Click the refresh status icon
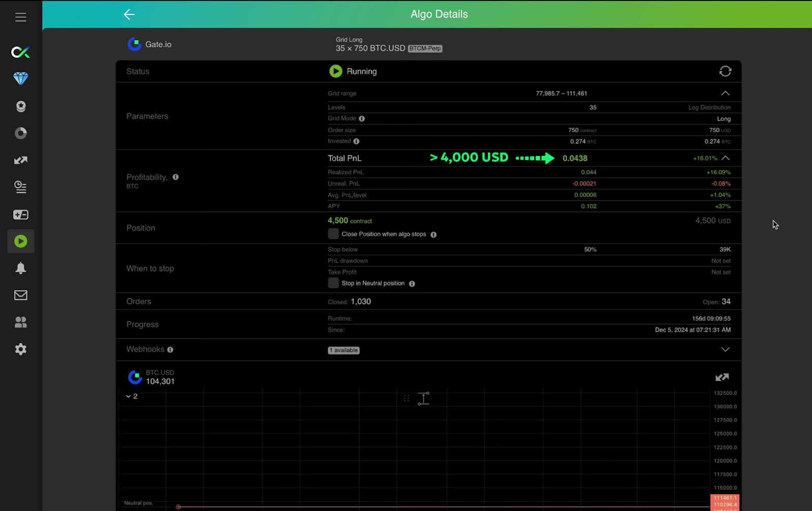812x511 pixels. pyautogui.click(x=725, y=71)
